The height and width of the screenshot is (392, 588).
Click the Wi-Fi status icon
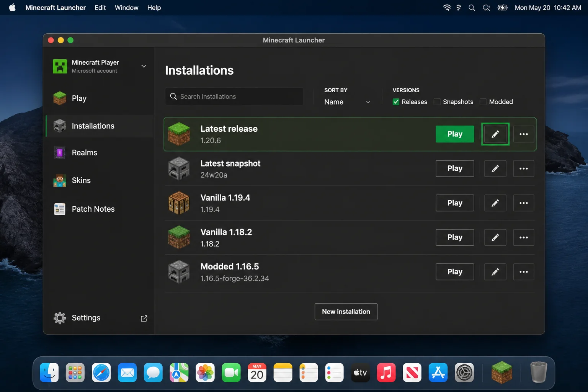pyautogui.click(x=447, y=8)
